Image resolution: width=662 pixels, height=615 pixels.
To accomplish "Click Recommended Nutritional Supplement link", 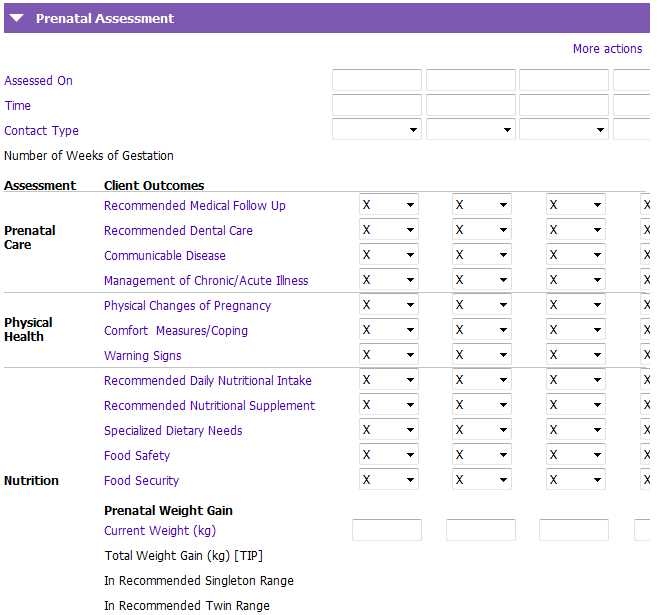I will tap(209, 406).
